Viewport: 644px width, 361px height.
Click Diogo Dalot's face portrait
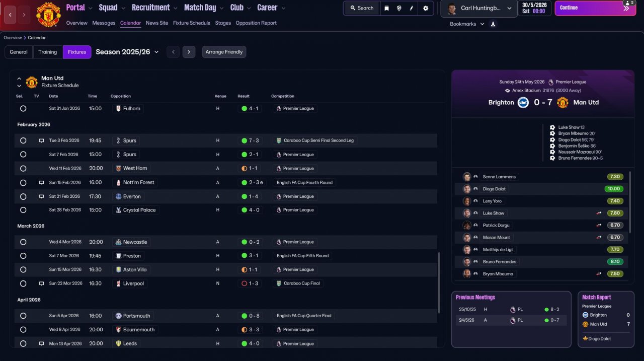click(x=467, y=189)
